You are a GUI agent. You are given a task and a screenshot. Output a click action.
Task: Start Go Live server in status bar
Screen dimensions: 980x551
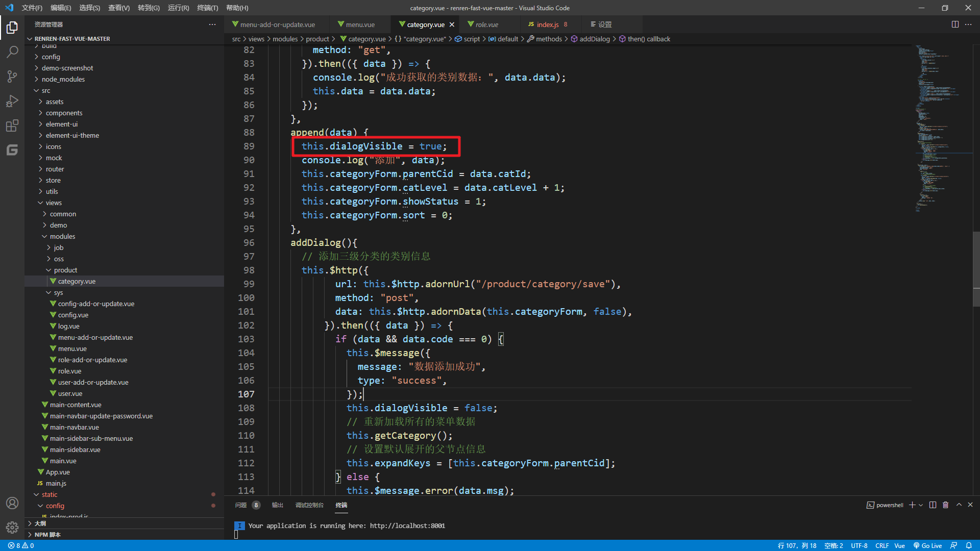coord(928,545)
